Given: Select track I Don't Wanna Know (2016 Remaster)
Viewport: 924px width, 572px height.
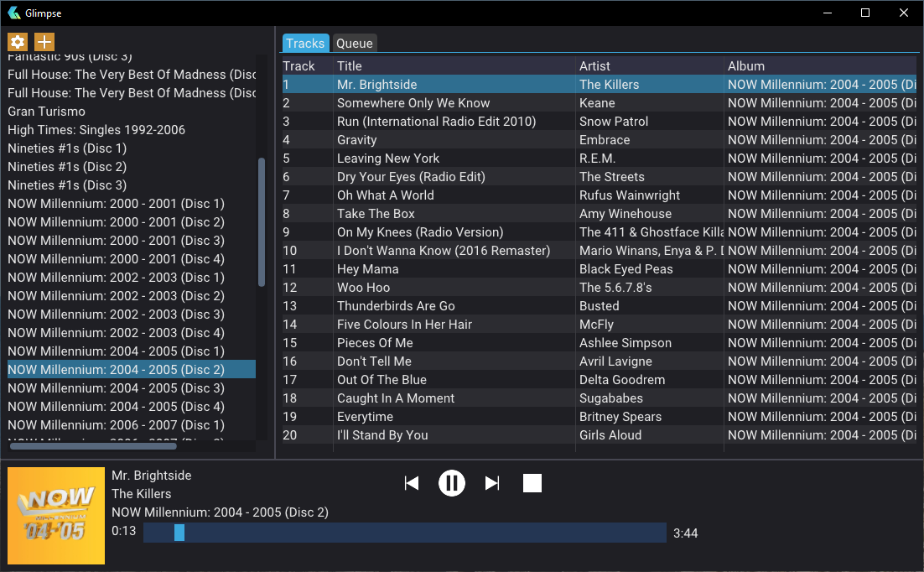Looking at the screenshot, I should point(600,251).
